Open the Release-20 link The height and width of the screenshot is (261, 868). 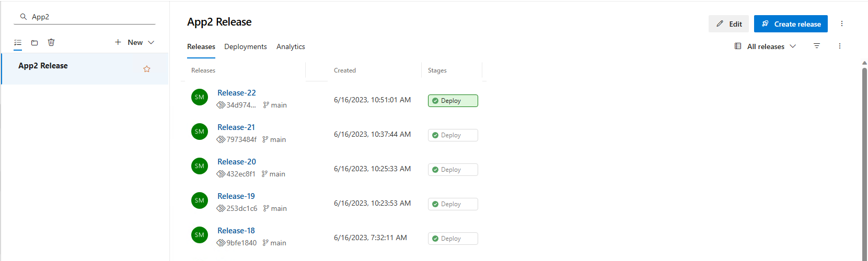(237, 162)
